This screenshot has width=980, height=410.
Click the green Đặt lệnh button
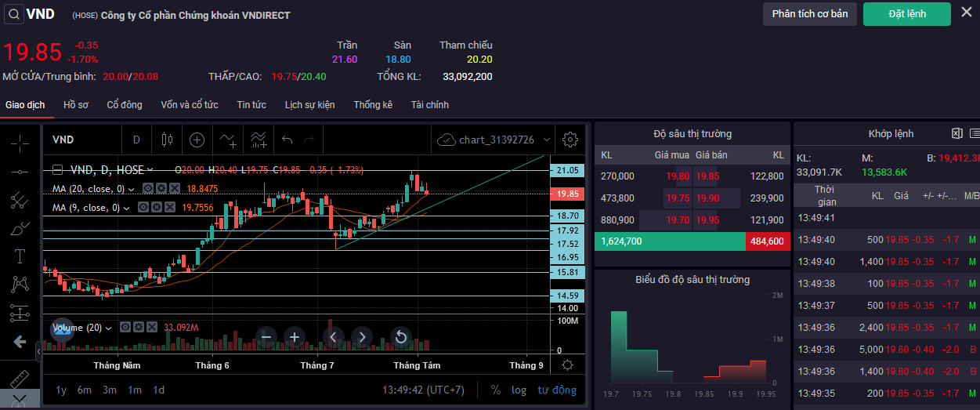907,14
